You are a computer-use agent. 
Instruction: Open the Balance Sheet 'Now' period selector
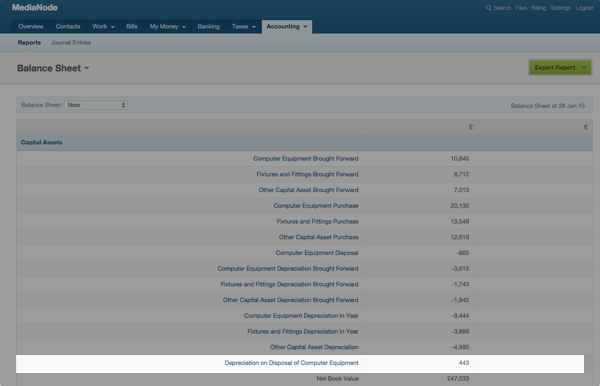point(96,105)
